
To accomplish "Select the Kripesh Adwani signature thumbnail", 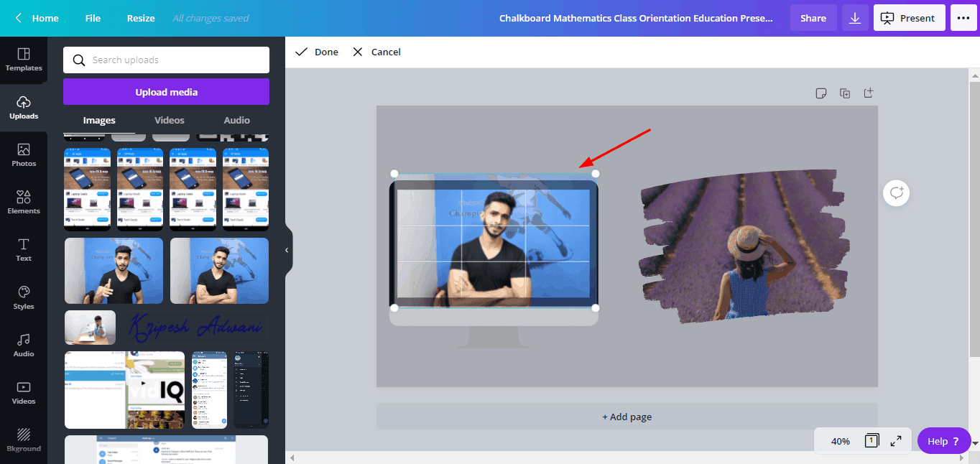I will pyautogui.click(x=196, y=328).
